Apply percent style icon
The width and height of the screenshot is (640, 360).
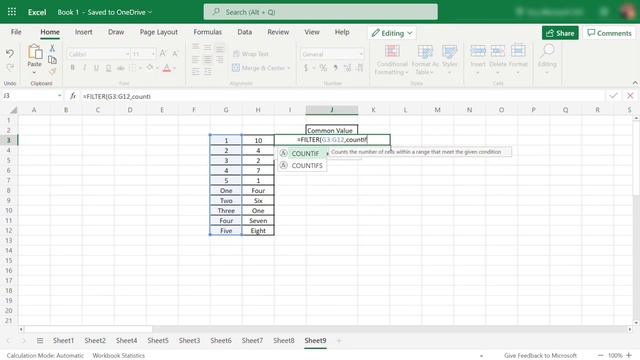point(323,68)
